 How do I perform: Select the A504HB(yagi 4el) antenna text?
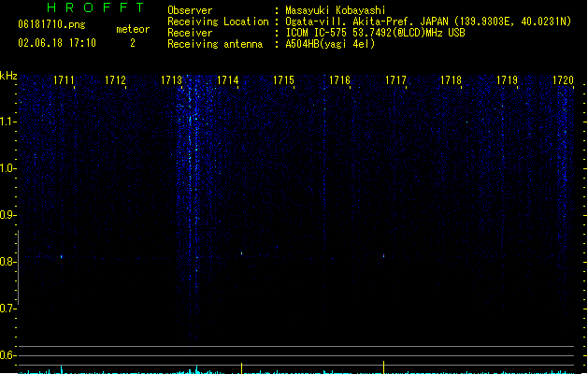[x=330, y=44]
